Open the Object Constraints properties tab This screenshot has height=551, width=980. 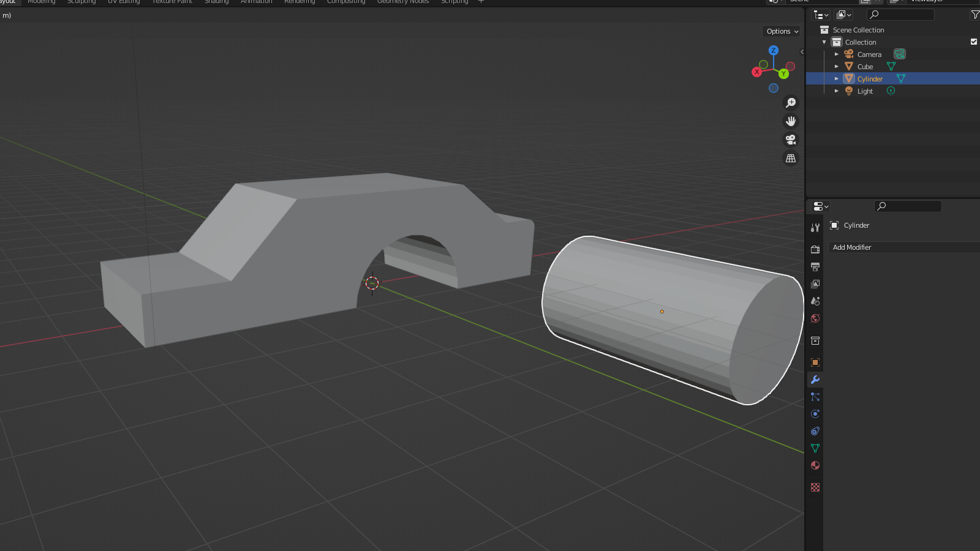[815, 431]
